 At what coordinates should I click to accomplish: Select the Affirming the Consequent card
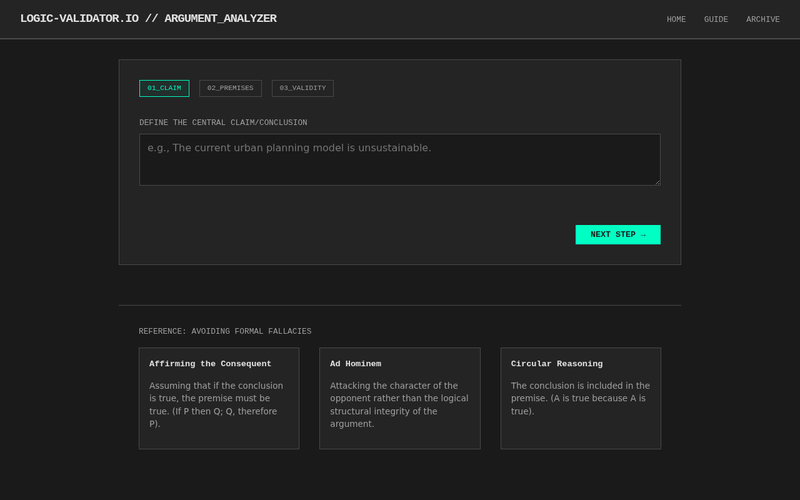click(x=219, y=398)
